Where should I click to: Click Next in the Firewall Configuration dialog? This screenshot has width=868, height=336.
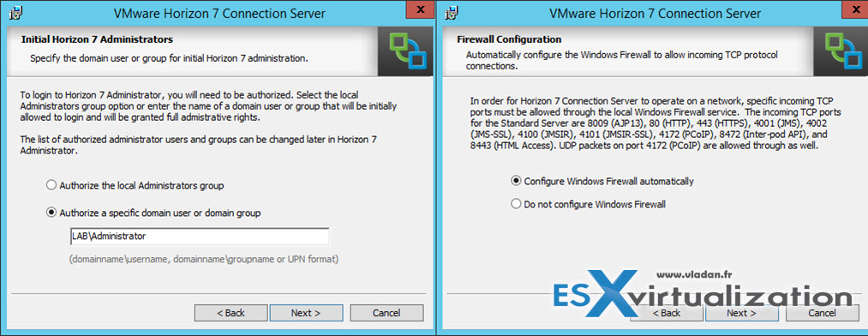tap(741, 313)
